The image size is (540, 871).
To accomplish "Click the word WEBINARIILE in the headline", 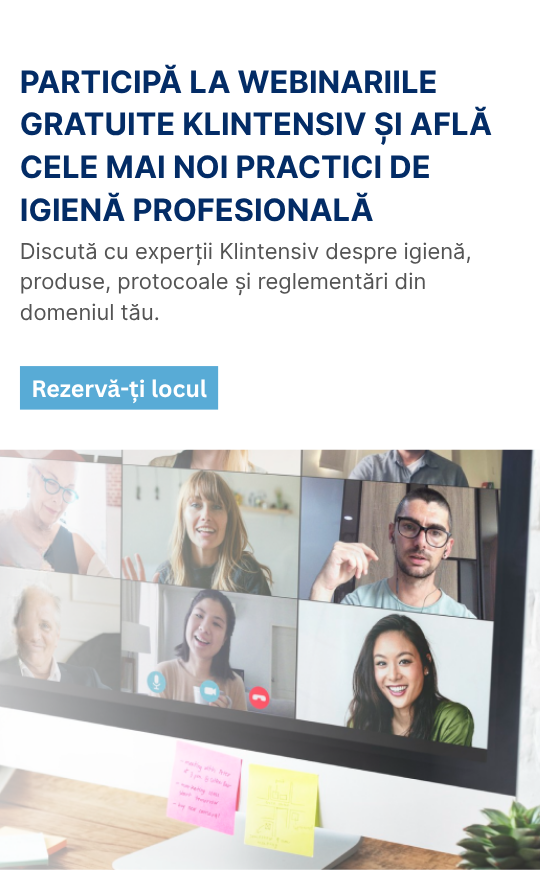I will pos(337,82).
